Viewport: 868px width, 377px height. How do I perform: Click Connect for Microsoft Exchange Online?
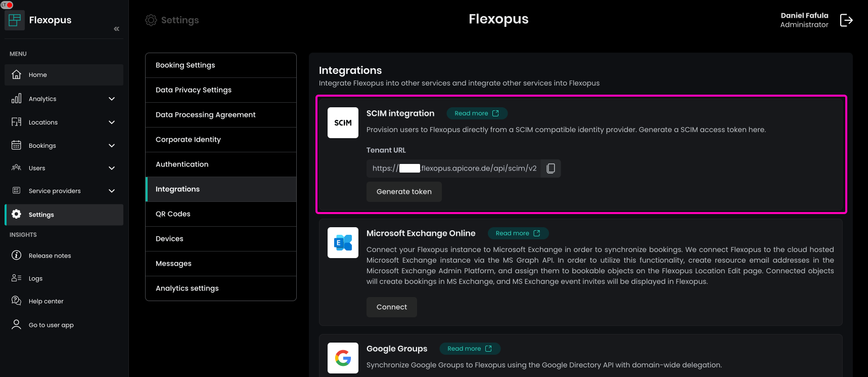pos(391,307)
